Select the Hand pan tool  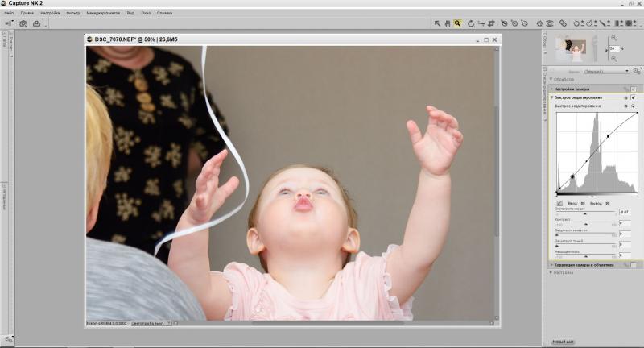(448, 24)
